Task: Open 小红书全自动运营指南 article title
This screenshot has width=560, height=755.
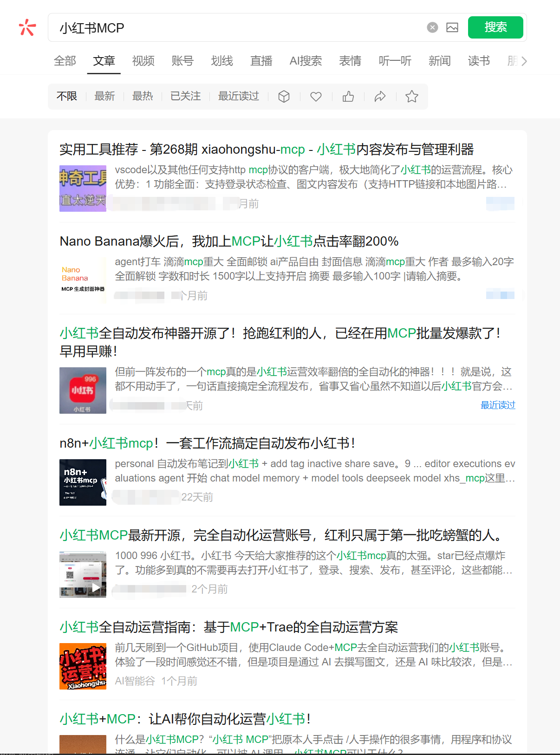Action: tap(229, 627)
